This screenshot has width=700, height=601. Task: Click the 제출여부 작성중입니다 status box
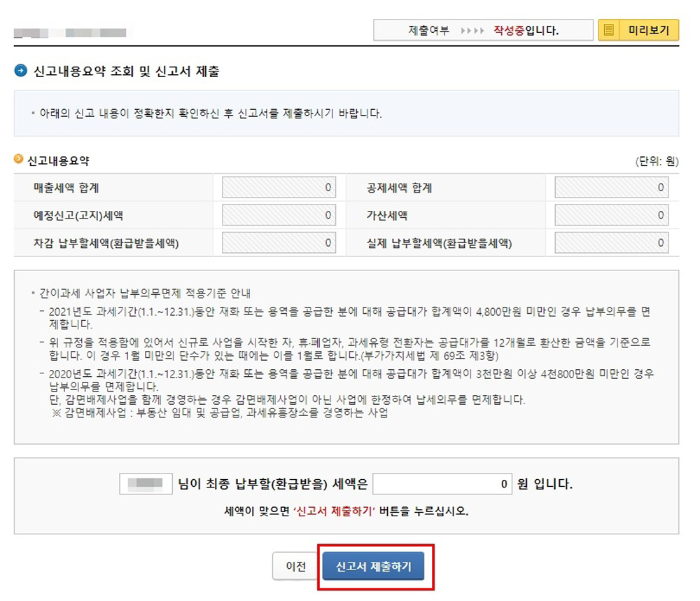click(483, 30)
